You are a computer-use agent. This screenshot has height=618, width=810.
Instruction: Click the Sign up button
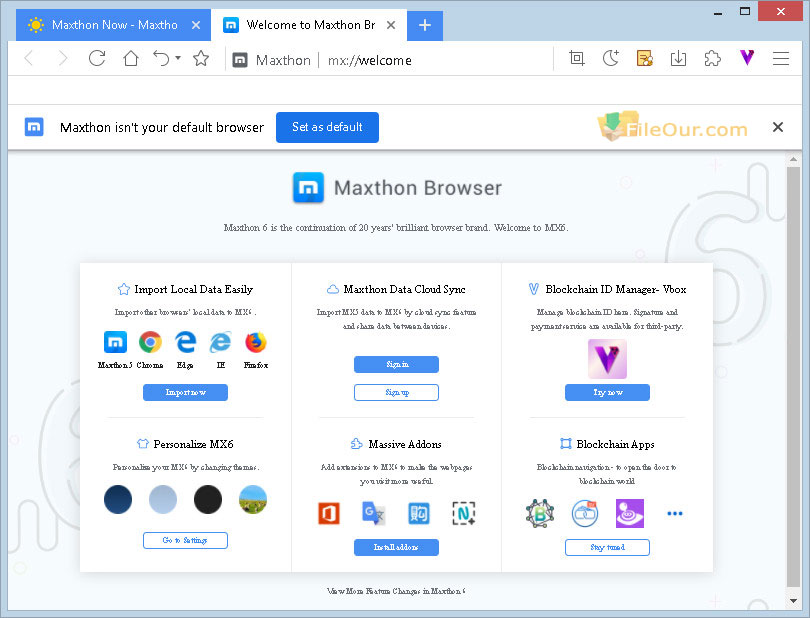tap(396, 393)
